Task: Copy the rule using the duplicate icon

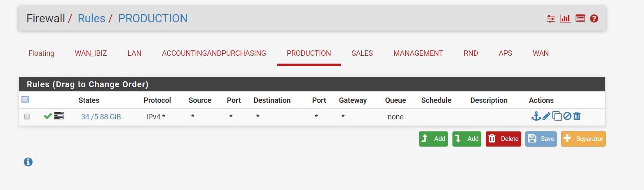Action: 557,116
